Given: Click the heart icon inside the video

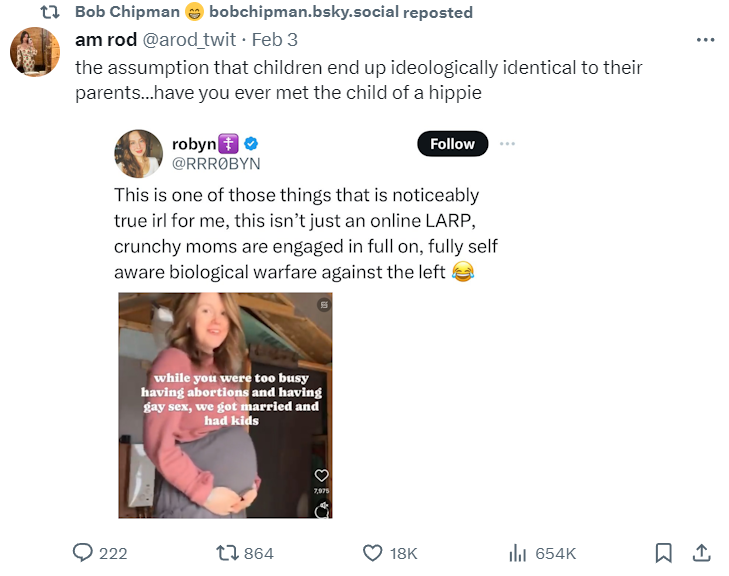Looking at the screenshot, I should [322, 476].
